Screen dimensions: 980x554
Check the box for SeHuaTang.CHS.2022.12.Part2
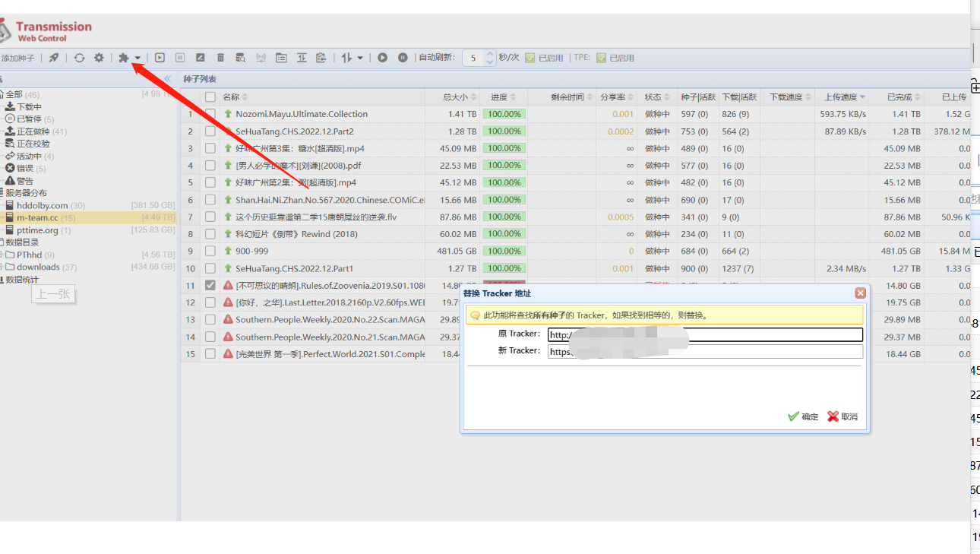(x=210, y=131)
